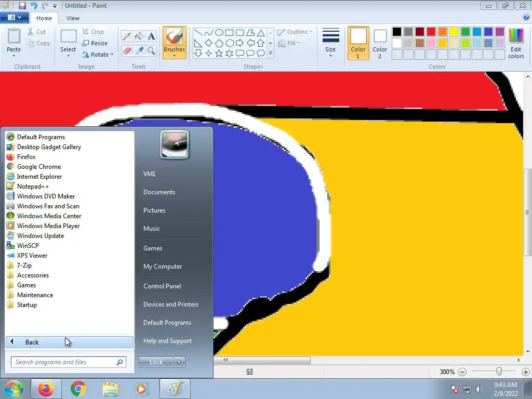
Task: Click the Resize button
Action: pos(95,43)
